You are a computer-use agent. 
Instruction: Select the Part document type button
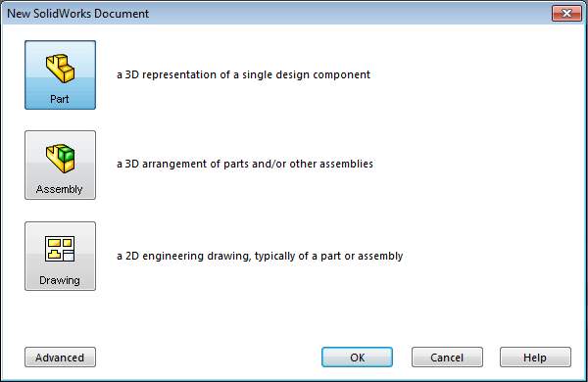pyautogui.click(x=61, y=75)
